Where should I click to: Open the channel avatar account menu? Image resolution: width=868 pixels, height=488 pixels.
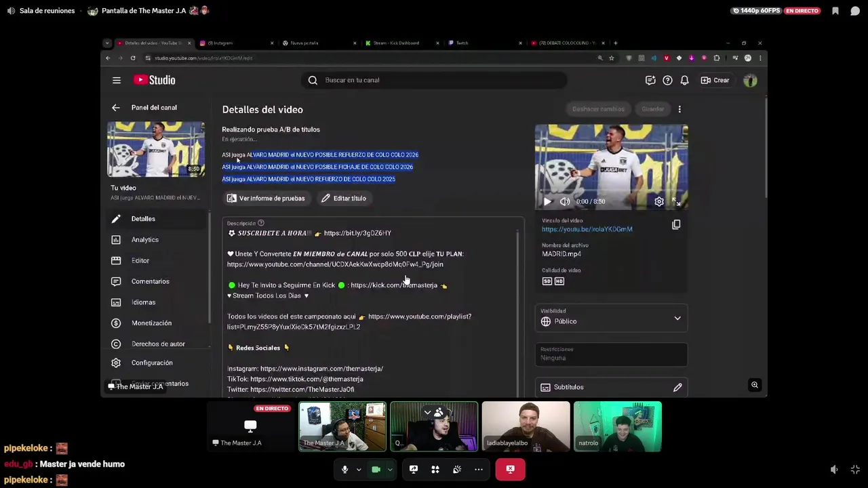point(750,80)
